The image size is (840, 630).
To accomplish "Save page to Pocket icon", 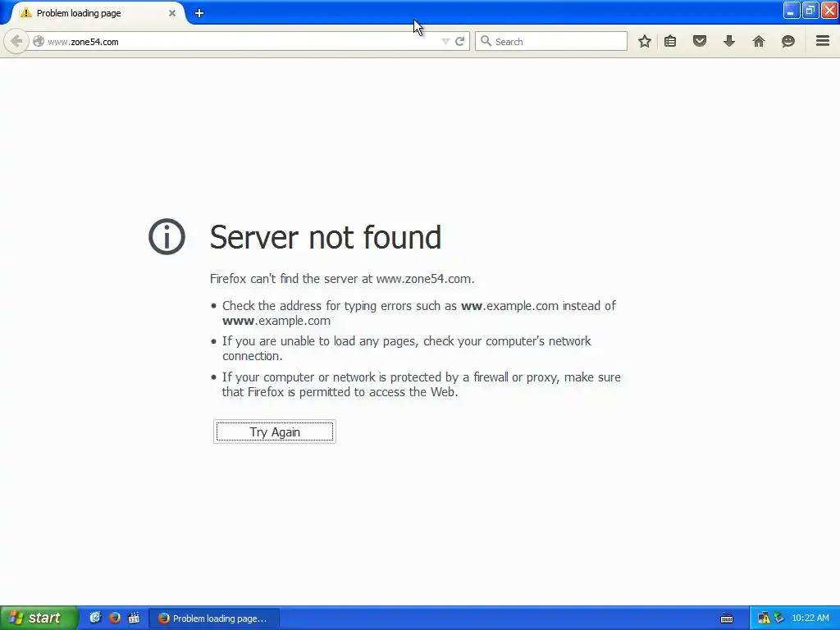I will [700, 41].
